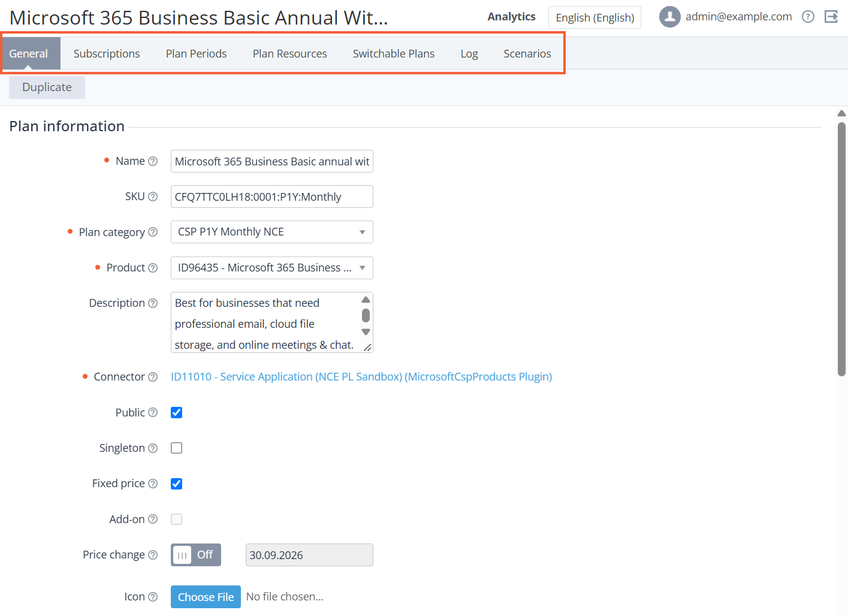Viewport: 848px width, 616px height.
Task: Click the Choose File button
Action: click(206, 597)
